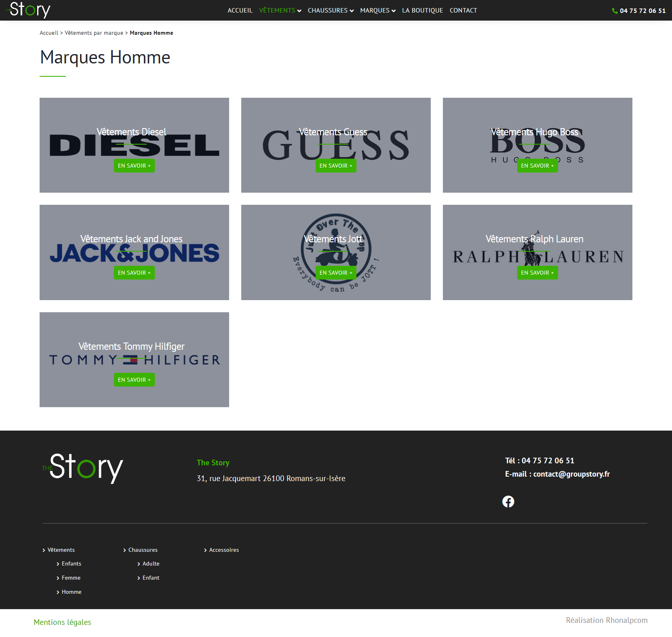
Task: Open the Vêtements Jott title
Action: 333,239
